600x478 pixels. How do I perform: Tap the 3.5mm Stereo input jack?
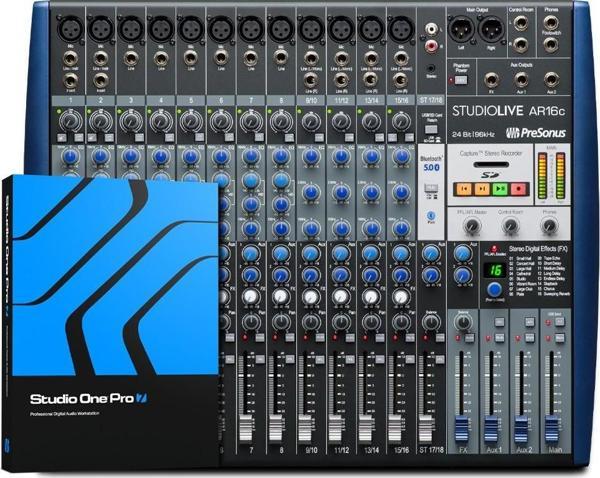(431, 69)
